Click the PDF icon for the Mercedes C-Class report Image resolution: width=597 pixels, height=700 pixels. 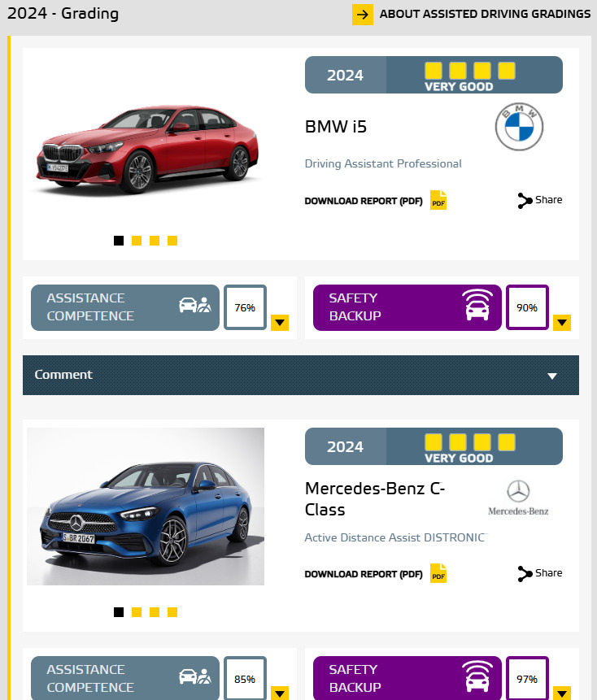(x=438, y=573)
